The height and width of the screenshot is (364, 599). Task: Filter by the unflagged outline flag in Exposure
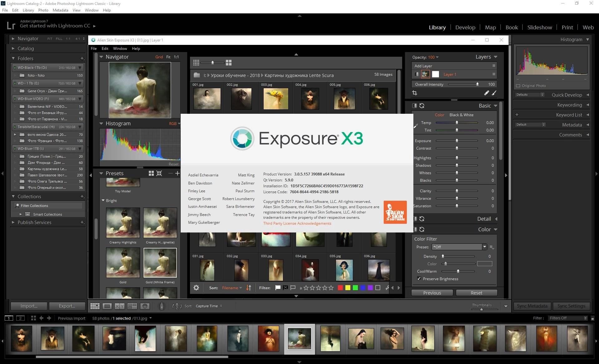click(293, 288)
